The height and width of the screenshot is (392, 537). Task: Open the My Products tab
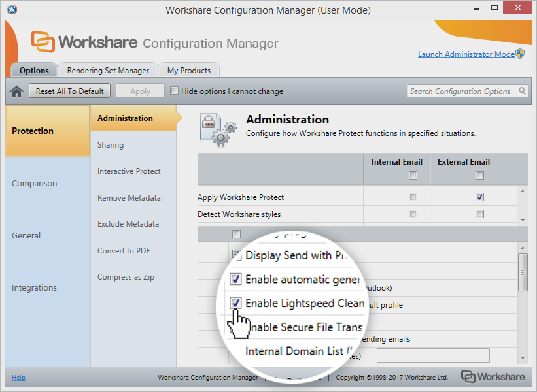coord(189,70)
